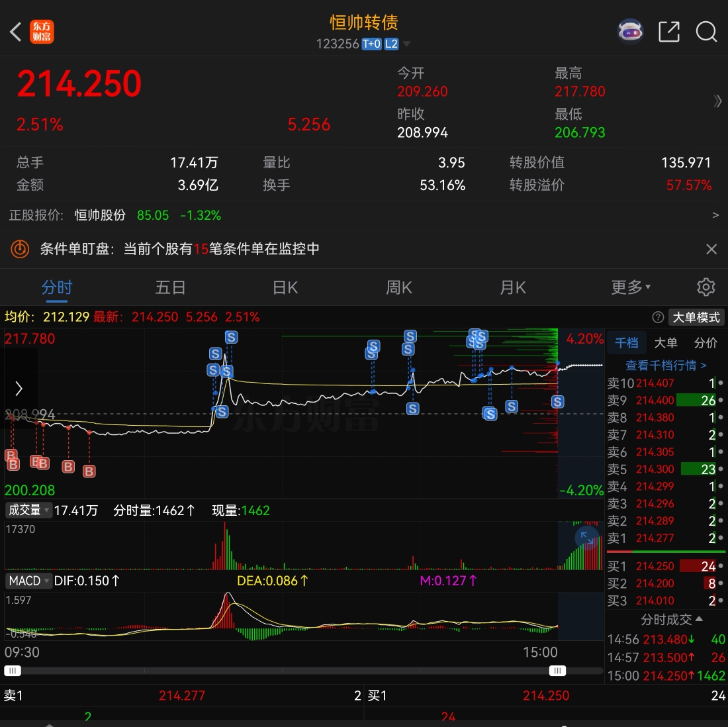The image size is (728, 727).
Task: Switch to the 日K chart tab
Action: click(x=285, y=287)
